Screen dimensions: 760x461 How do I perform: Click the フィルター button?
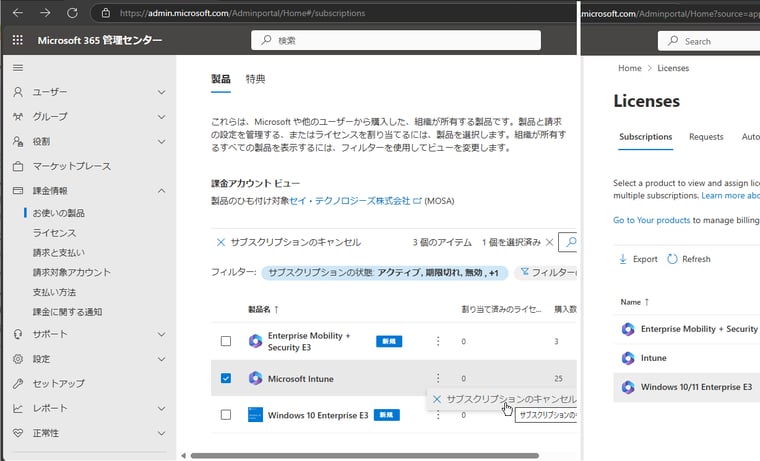(548, 272)
